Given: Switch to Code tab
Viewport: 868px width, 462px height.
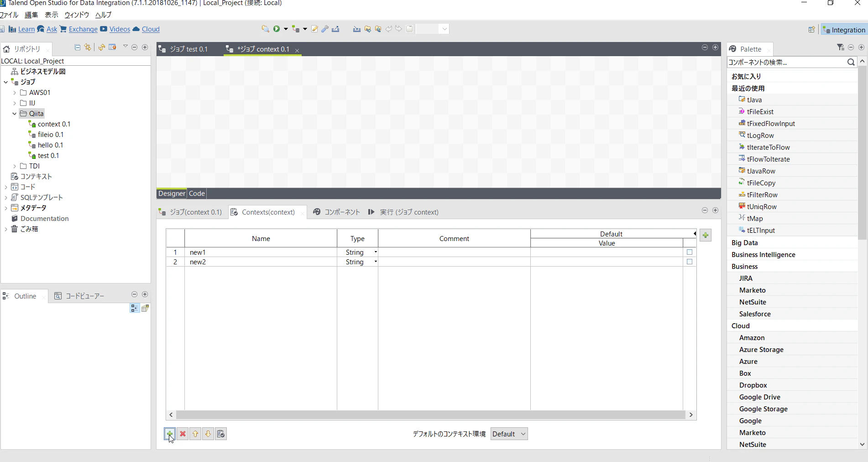Looking at the screenshot, I should [197, 194].
